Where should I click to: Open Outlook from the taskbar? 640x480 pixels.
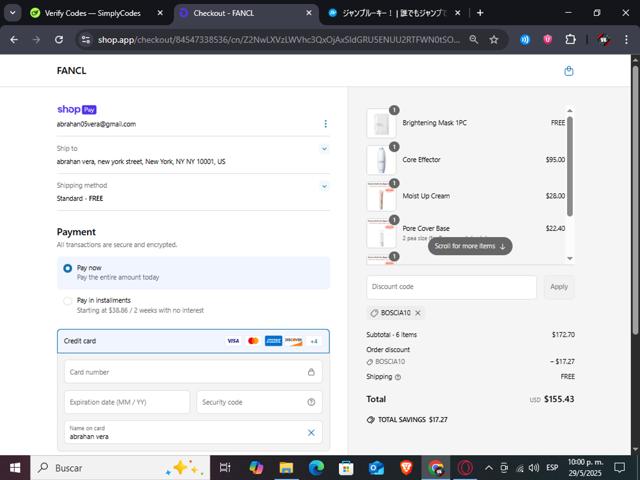376,468
